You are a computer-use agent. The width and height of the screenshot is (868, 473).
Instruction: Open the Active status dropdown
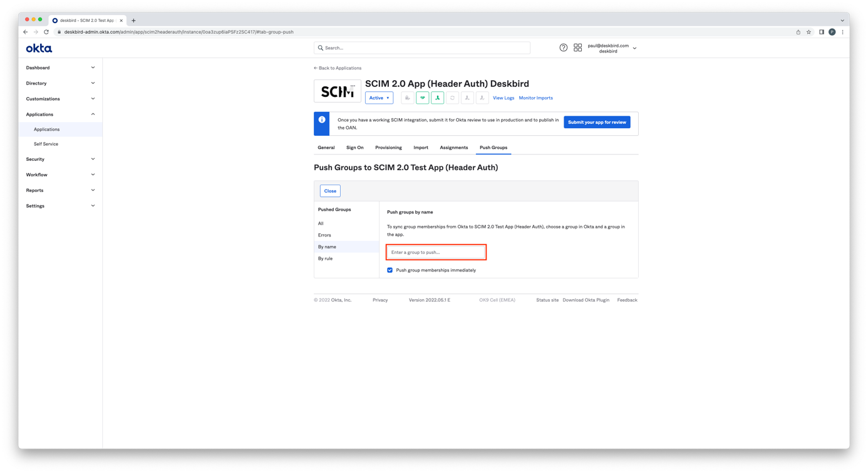pyautogui.click(x=379, y=98)
